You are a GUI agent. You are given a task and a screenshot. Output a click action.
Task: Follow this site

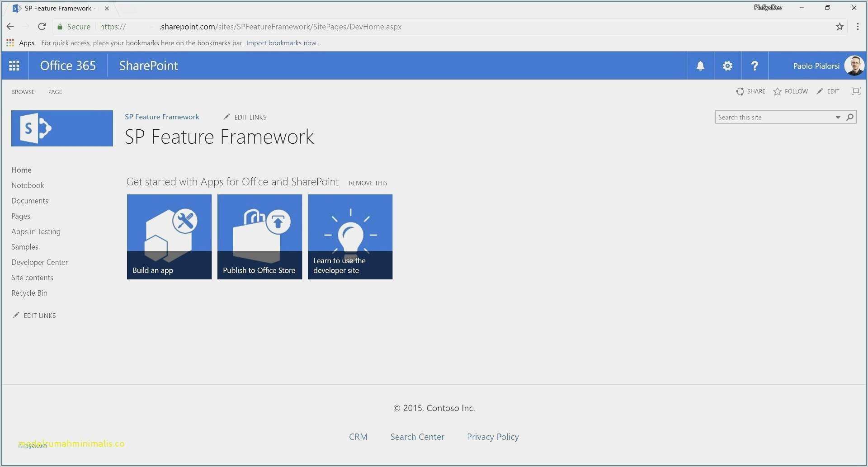pos(791,91)
